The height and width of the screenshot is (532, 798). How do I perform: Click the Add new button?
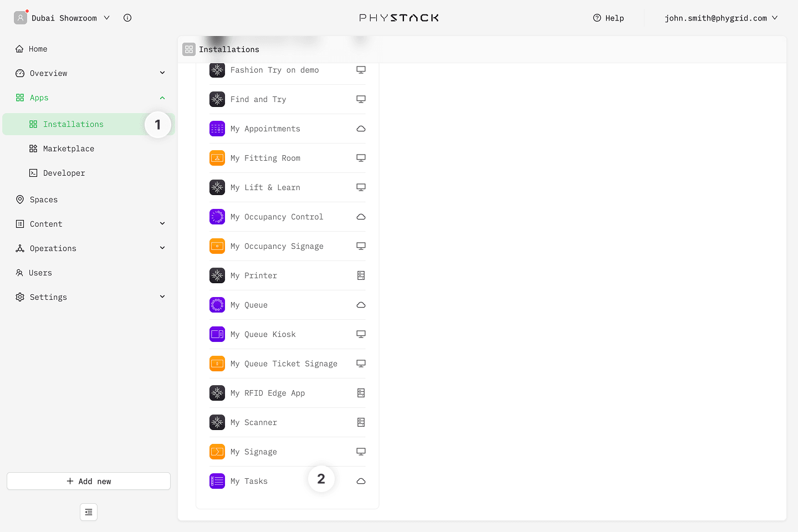coord(89,481)
